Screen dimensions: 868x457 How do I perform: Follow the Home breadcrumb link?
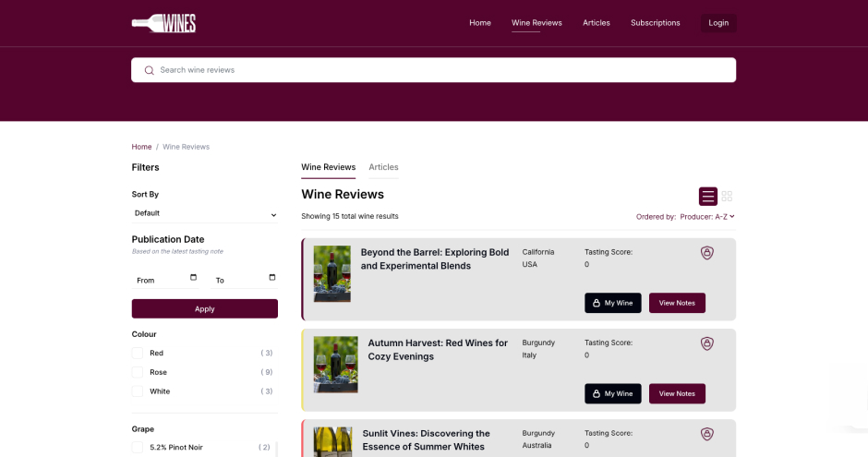tap(141, 147)
